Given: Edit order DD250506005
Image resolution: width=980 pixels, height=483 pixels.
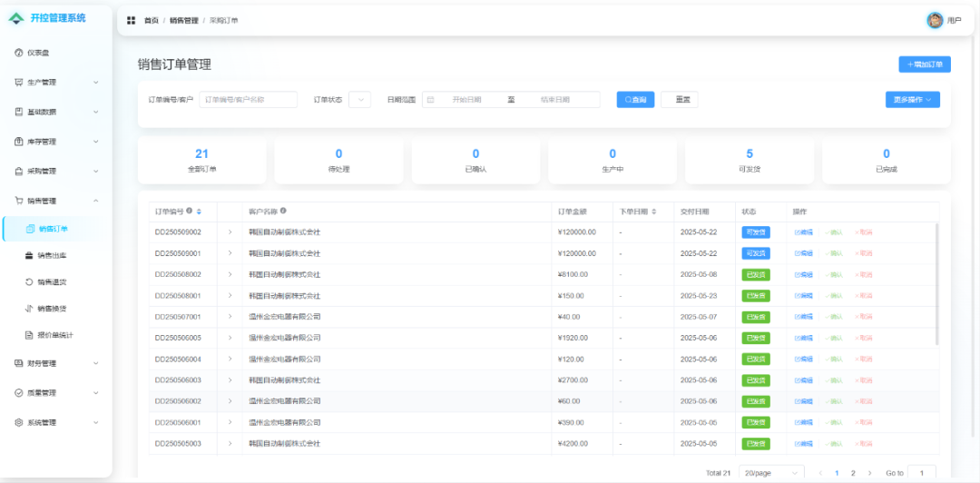Looking at the screenshot, I should click(804, 338).
